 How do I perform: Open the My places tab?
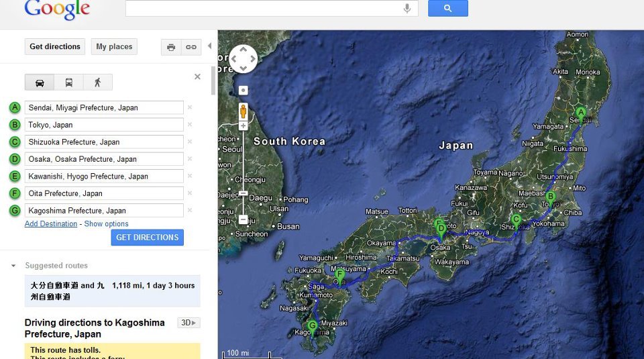point(114,47)
